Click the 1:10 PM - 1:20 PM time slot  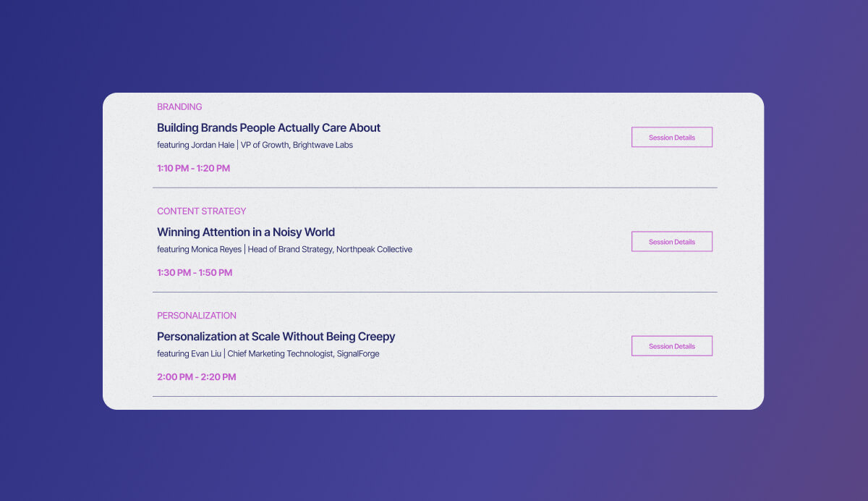[x=193, y=167]
